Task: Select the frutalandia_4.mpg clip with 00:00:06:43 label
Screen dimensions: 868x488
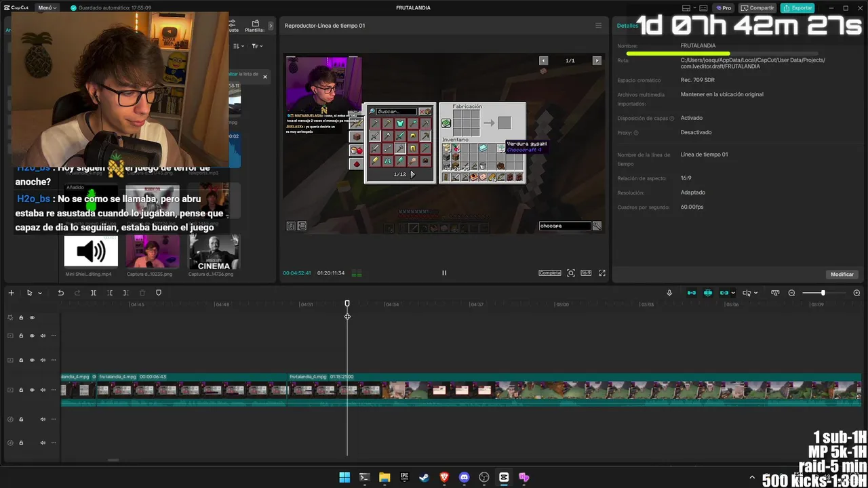Action: tap(192, 390)
